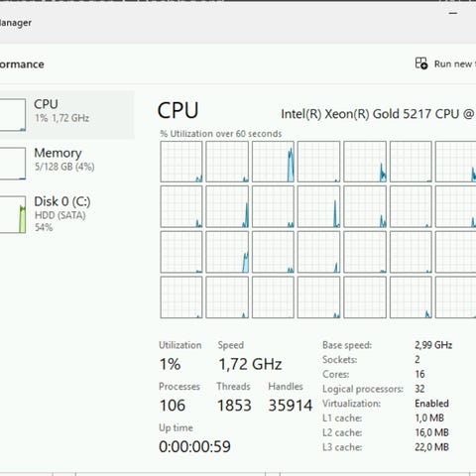This screenshot has width=476, height=476.
Task: Click the CPU mini graph thumbnail in sidebar
Action: pyautogui.click(x=13, y=115)
